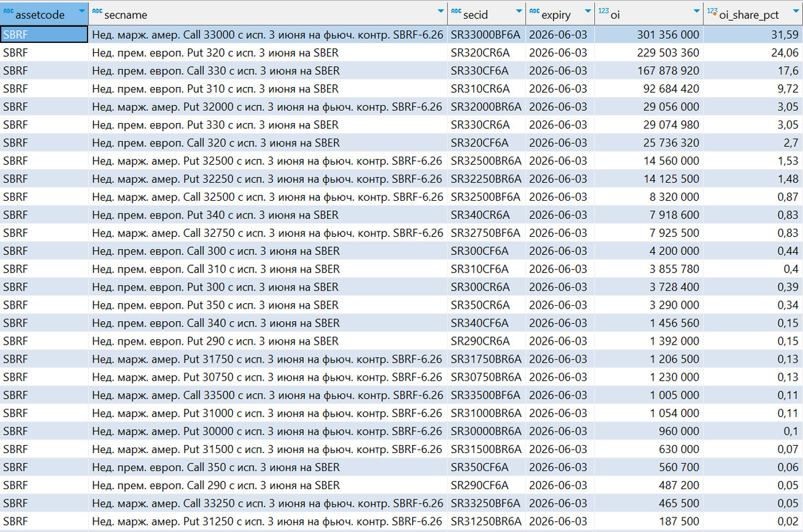Click the oi value 301 356 000
This screenshot has width=803, height=532.
(668, 34)
